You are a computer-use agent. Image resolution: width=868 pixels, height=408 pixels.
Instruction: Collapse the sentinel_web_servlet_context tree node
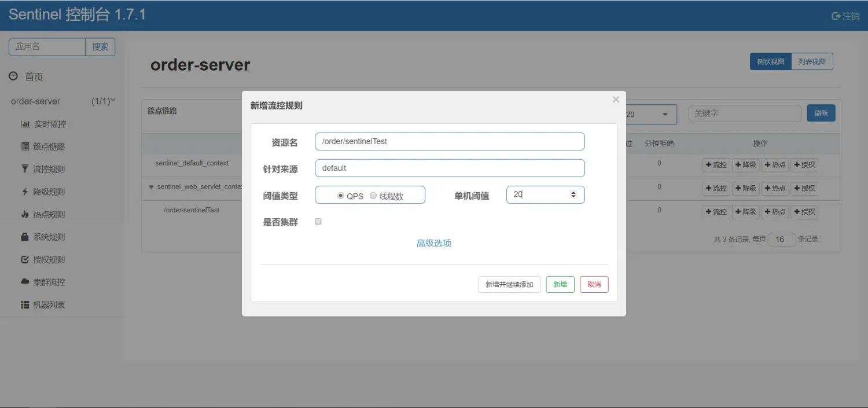pyautogui.click(x=151, y=187)
